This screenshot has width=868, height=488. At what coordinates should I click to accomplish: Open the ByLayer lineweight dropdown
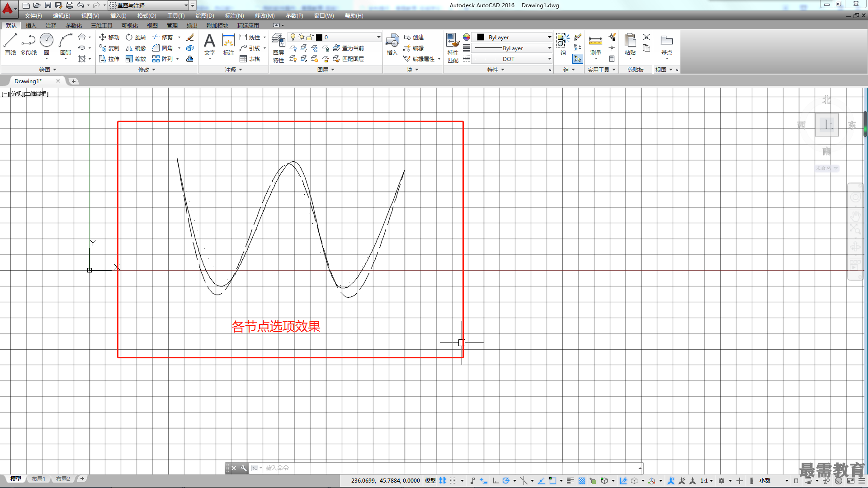pos(512,48)
